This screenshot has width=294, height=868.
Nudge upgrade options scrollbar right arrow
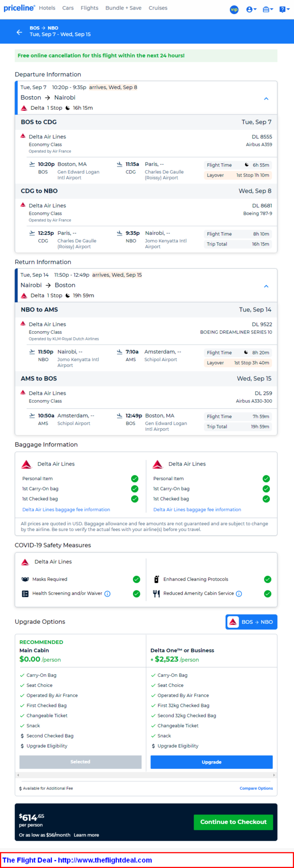(x=274, y=775)
